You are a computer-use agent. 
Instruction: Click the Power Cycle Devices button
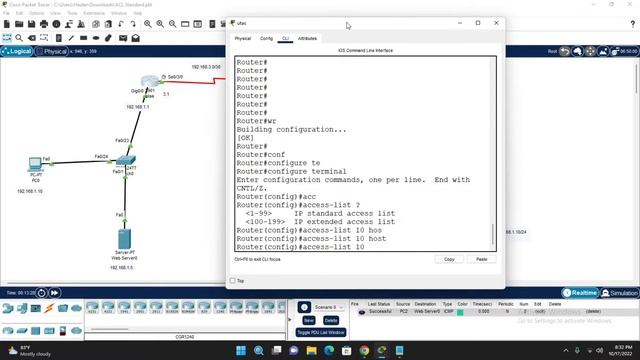pyautogui.click(x=42, y=293)
